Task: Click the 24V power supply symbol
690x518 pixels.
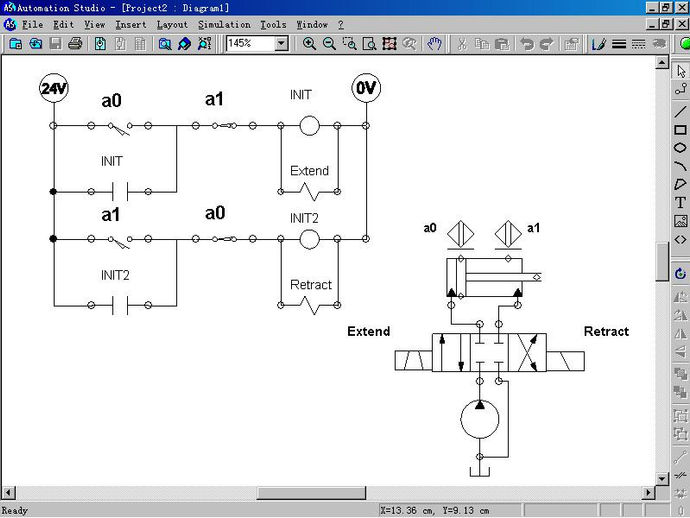Action: click(x=54, y=88)
